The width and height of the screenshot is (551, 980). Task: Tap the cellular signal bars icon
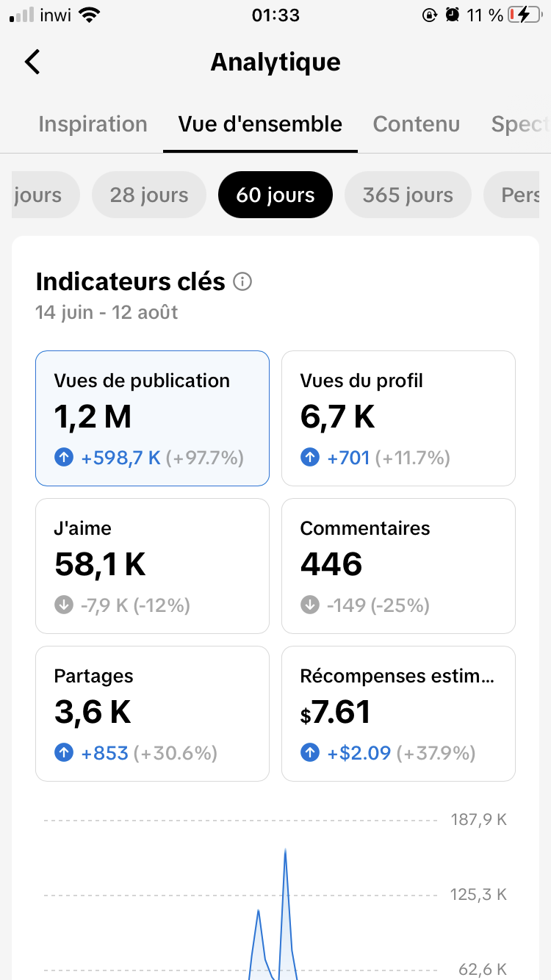click(x=21, y=15)
